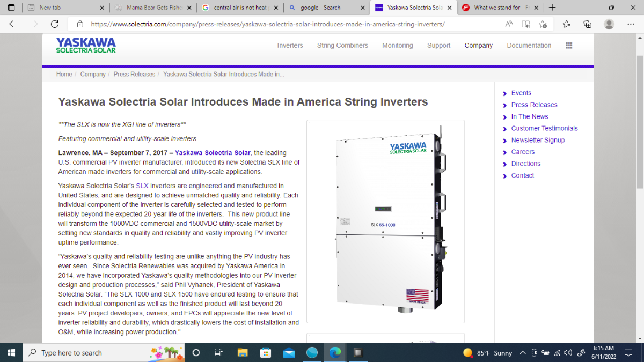644x362 pixels.
Task: Refresh the page with the reload icon
Action: pyautogui.click(x=54, y=24)
